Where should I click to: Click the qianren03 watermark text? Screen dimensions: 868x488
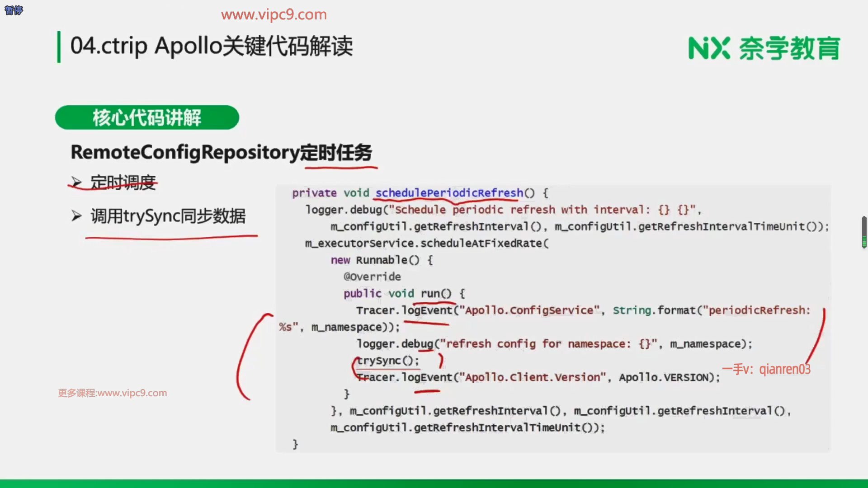pos(784,369)
